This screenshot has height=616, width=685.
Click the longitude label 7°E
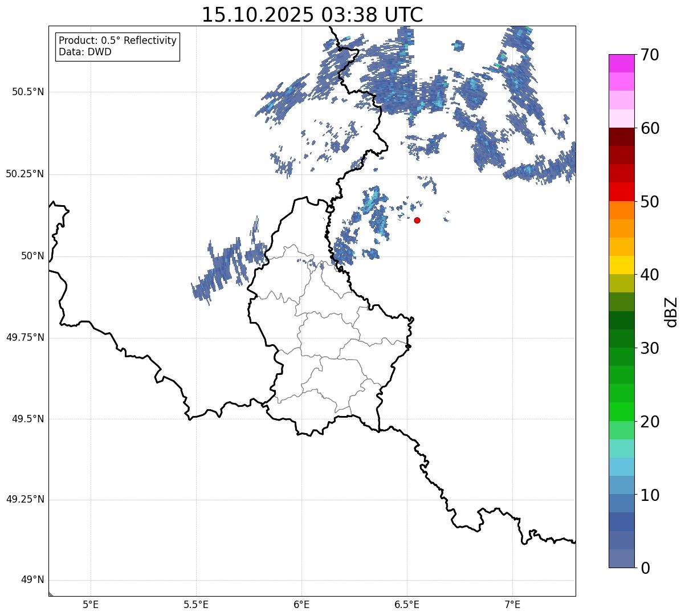click(512, 605)
